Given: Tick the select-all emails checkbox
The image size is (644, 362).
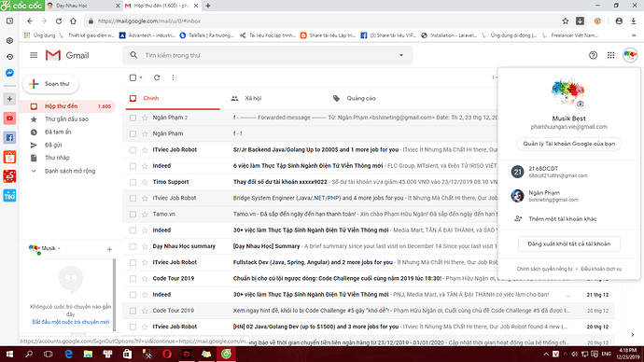Looking at the screenshot, I should pos(133,77).
